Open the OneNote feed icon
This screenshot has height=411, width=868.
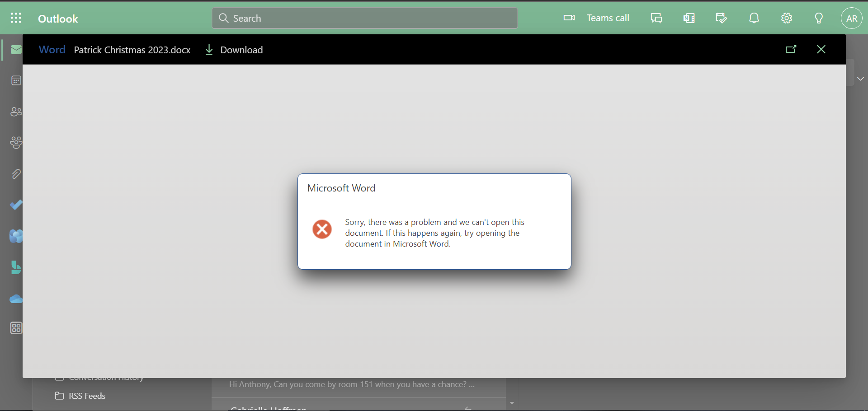(689, 18)
